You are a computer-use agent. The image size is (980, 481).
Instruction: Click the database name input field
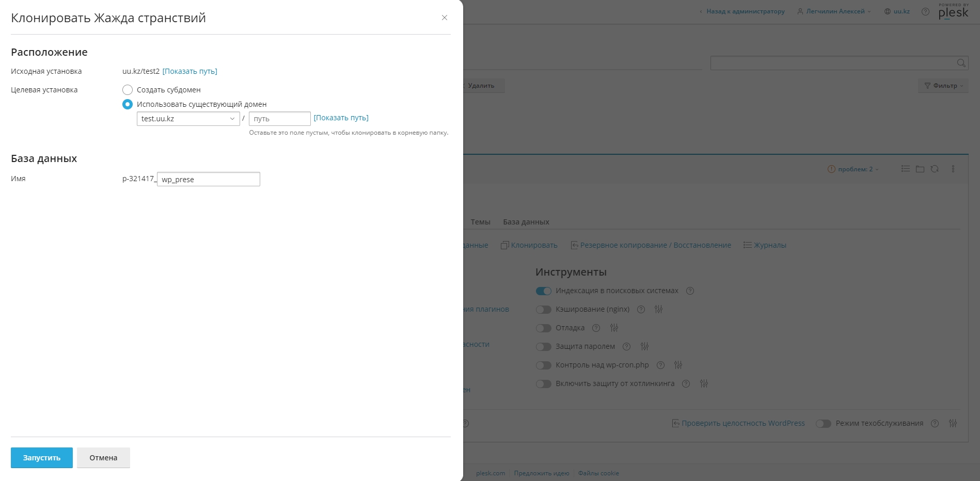pyautogui.click(x=208, y=179)
